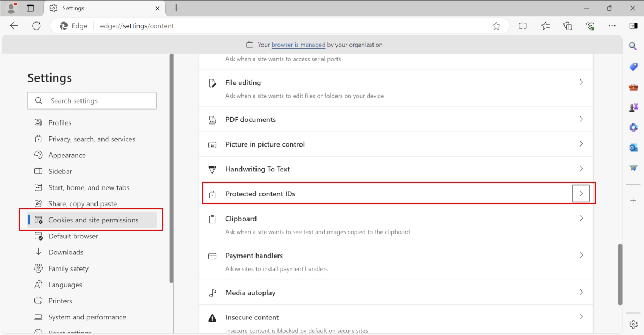644x335 pixels.
Task: Go to Privacy, search, and services
Action: tap(92, 139)
